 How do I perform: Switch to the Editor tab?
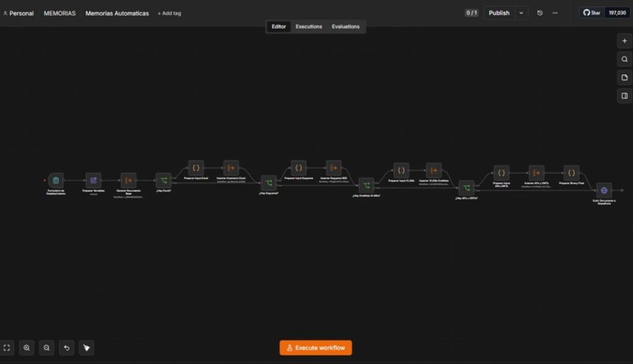point(278,27)
